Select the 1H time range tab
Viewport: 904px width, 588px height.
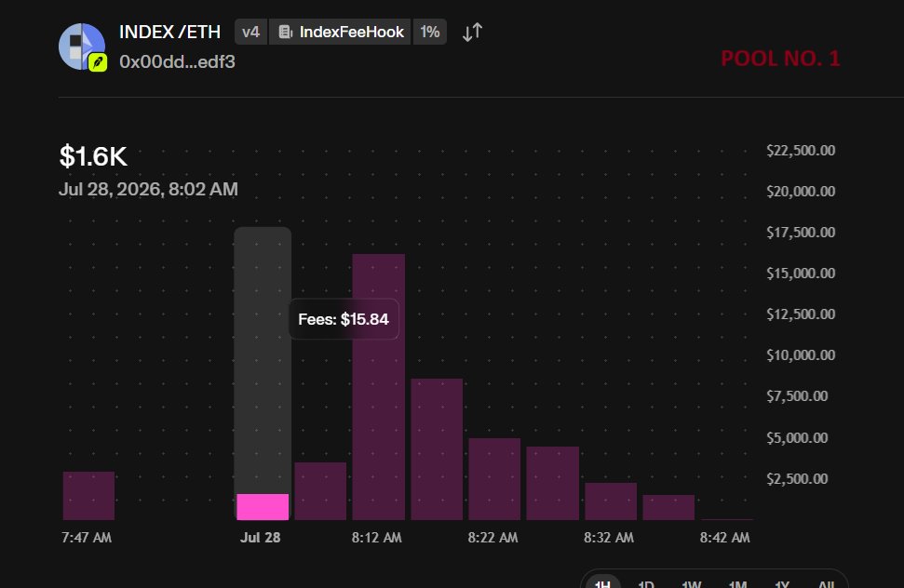(x=603, y=583)
